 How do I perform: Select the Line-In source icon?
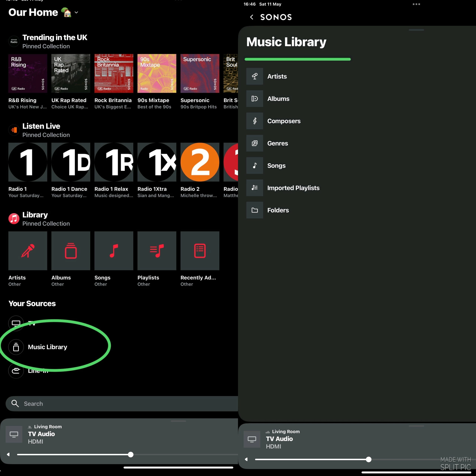tap(16, 371)
